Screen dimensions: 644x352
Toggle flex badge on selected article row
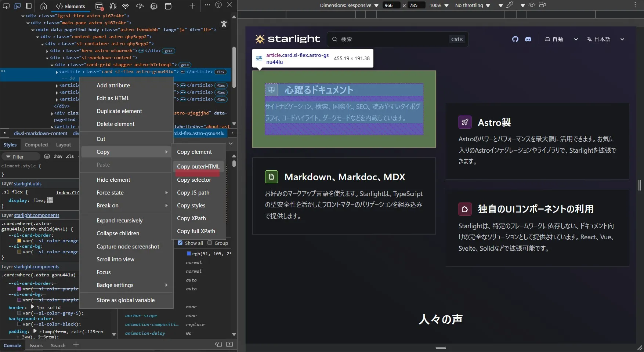coord(221,72)
